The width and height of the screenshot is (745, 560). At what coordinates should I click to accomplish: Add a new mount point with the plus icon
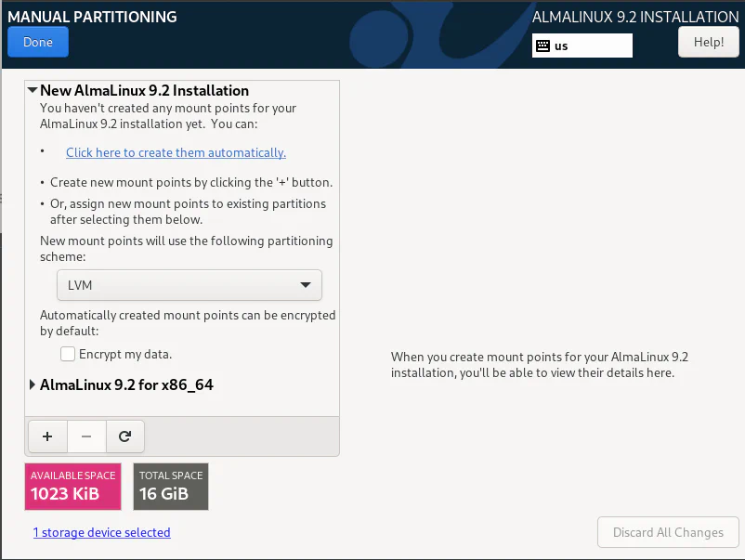[47, 436]
